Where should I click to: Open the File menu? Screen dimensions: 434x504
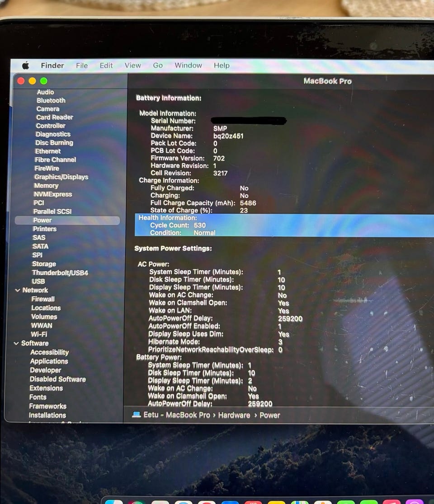(82, 66)
